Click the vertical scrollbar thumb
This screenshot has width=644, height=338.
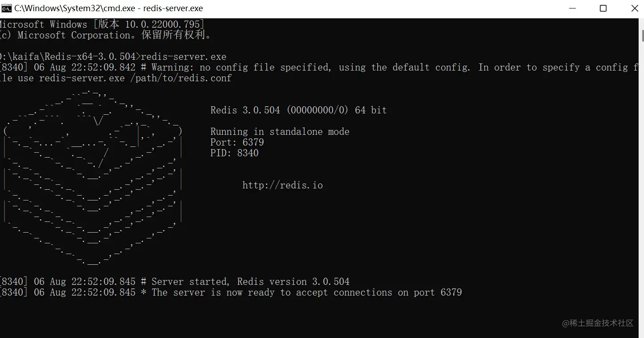pyautogui.click(x=642, y=36)
